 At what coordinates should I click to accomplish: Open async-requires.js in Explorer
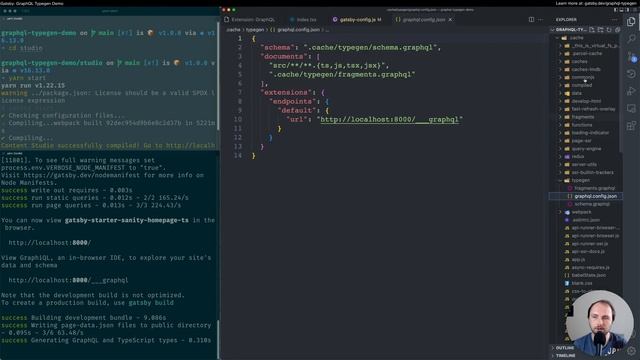click(x=590, y=267)
